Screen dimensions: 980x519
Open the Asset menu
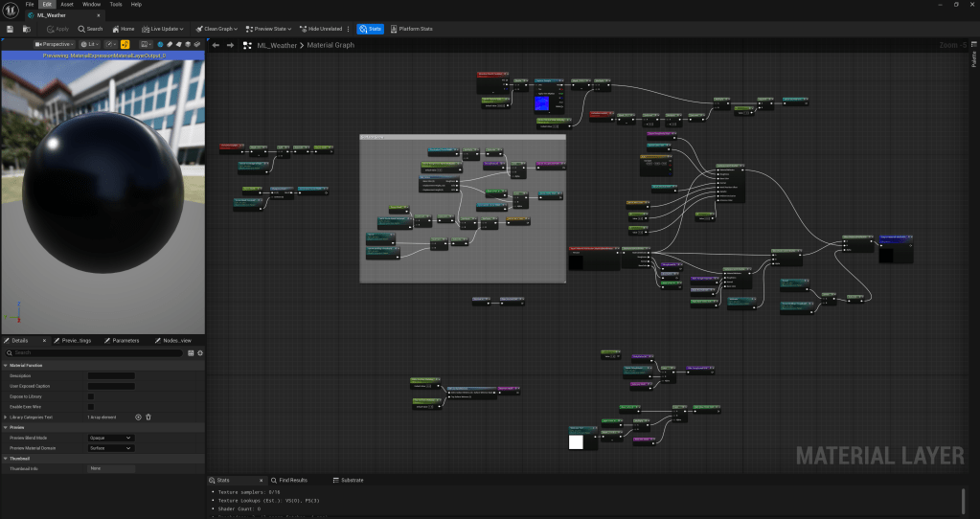pyautogui.click(x=67, y=5)
